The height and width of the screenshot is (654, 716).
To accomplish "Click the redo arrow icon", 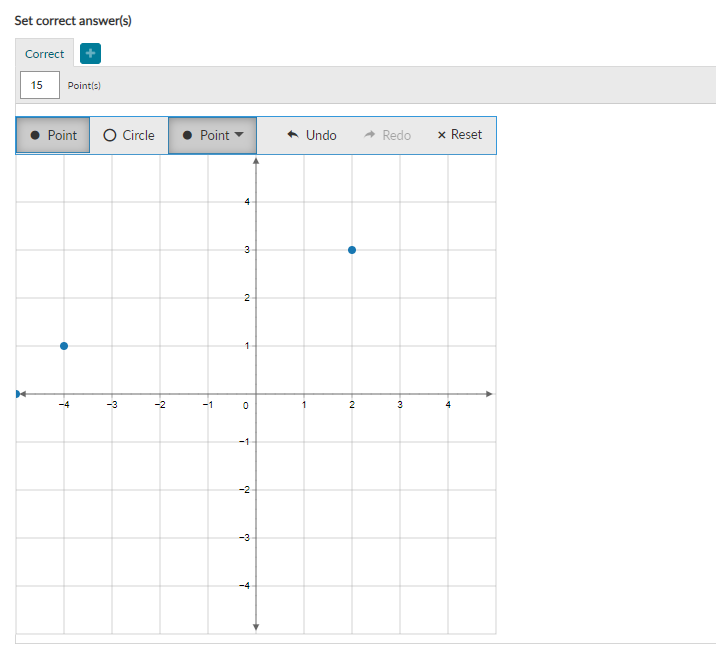I will [x=369, y=134].
